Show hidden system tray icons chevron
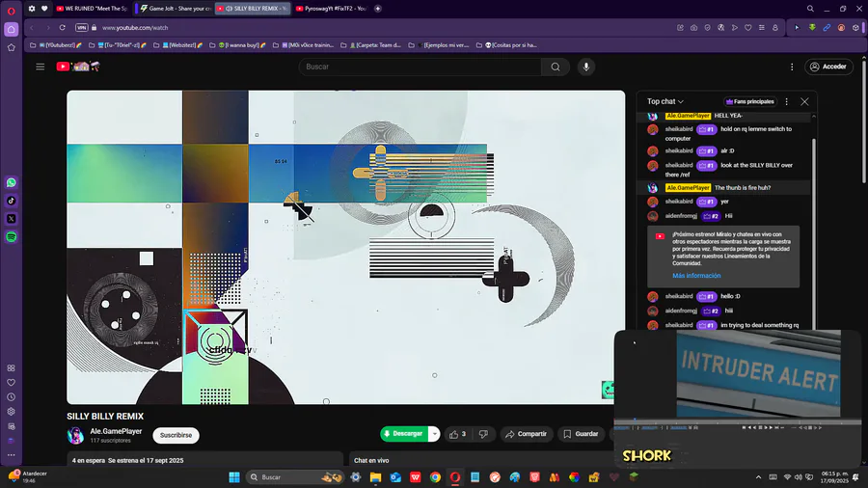The image size is (868, 488). [758, 477]
